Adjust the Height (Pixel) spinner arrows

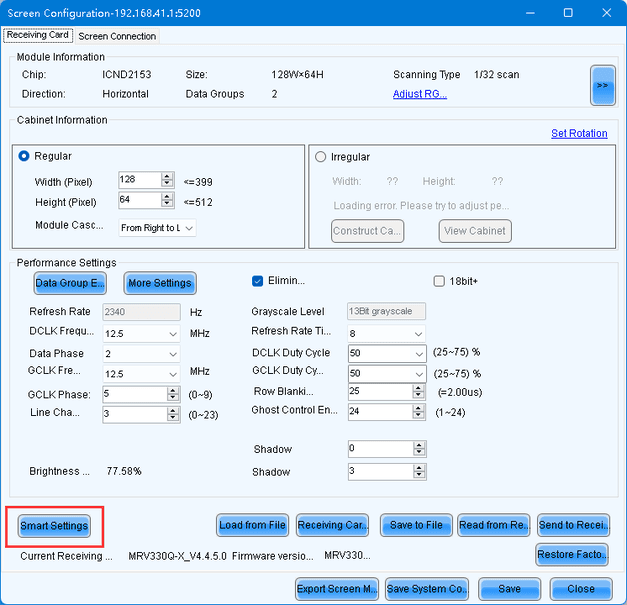pos(167,200)
